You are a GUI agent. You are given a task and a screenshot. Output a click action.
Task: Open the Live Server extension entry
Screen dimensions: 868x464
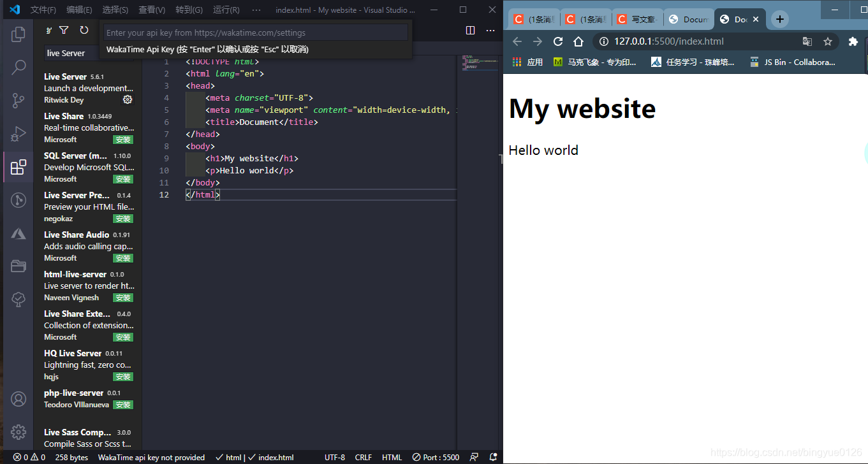[x=89, y=88]
